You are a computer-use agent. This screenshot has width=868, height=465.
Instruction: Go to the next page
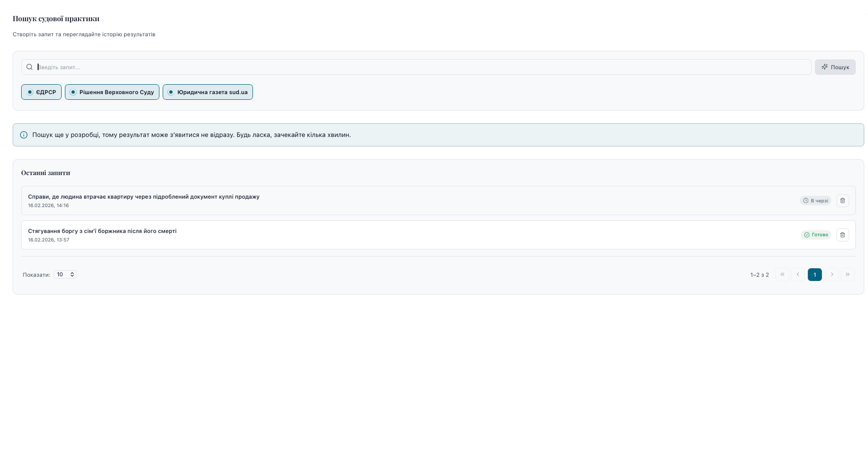click(832, 274)
